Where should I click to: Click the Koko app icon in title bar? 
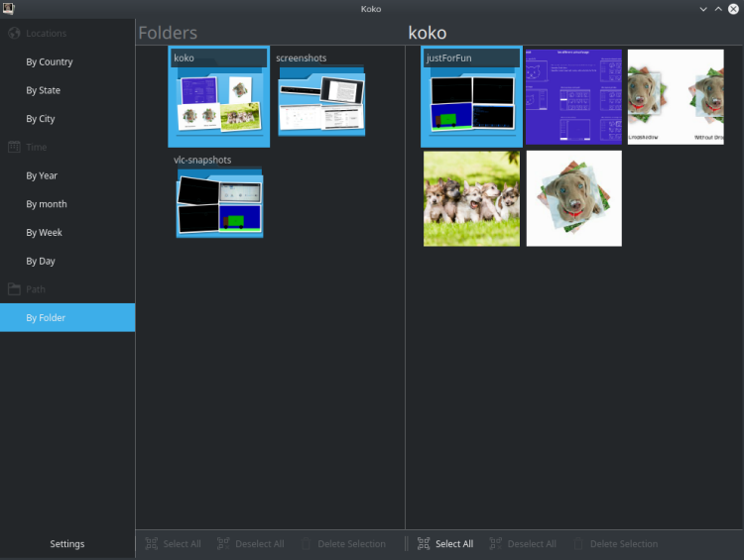9,9
